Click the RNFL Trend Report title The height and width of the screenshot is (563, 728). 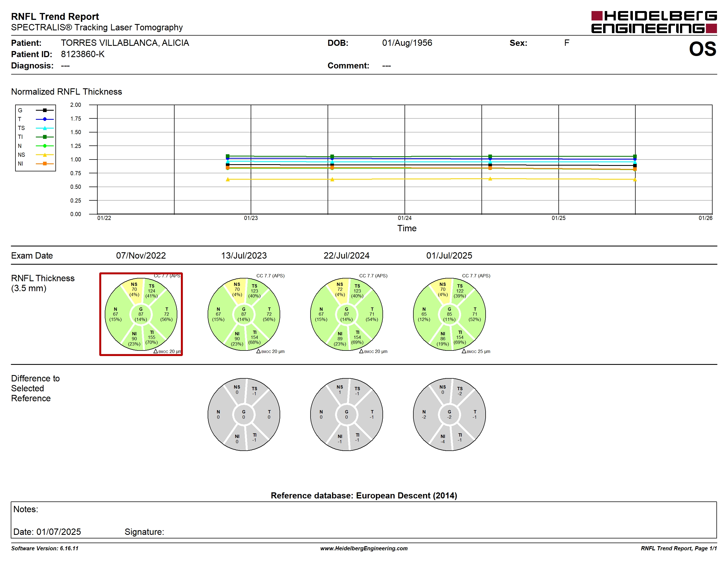click(x=55, y=16)
